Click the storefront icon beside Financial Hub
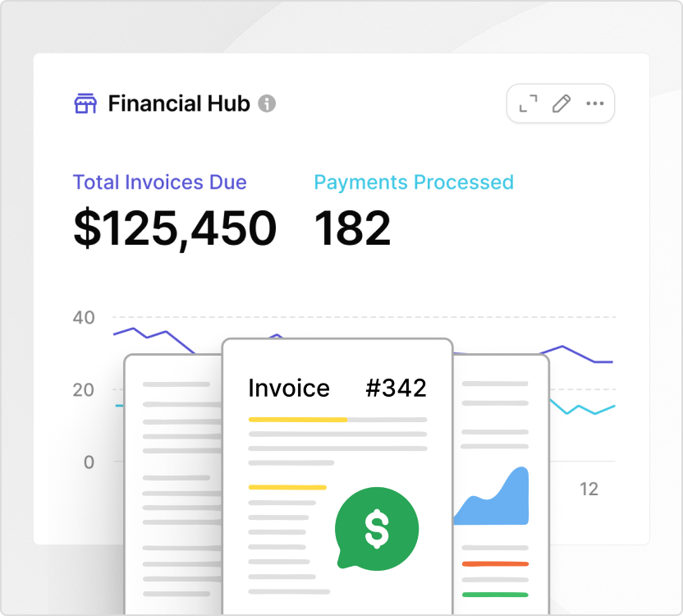This screenshot has width=683, height=616. pos(85,103)
